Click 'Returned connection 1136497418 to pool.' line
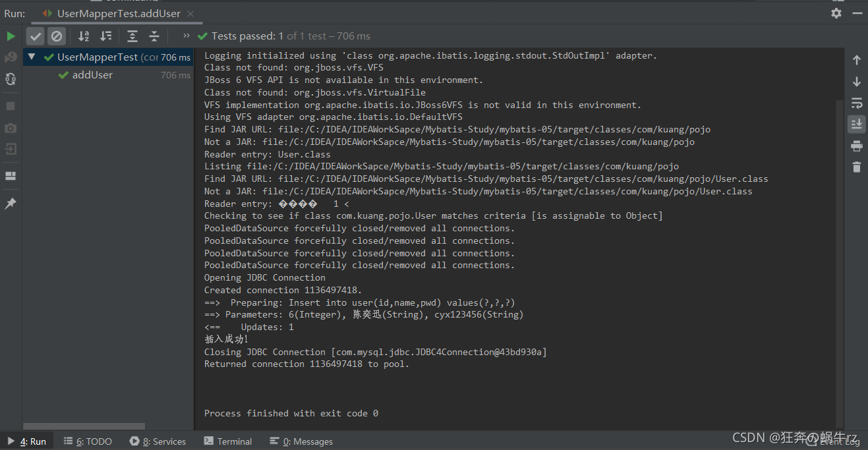Screen dimensions: 868x450 307,364
